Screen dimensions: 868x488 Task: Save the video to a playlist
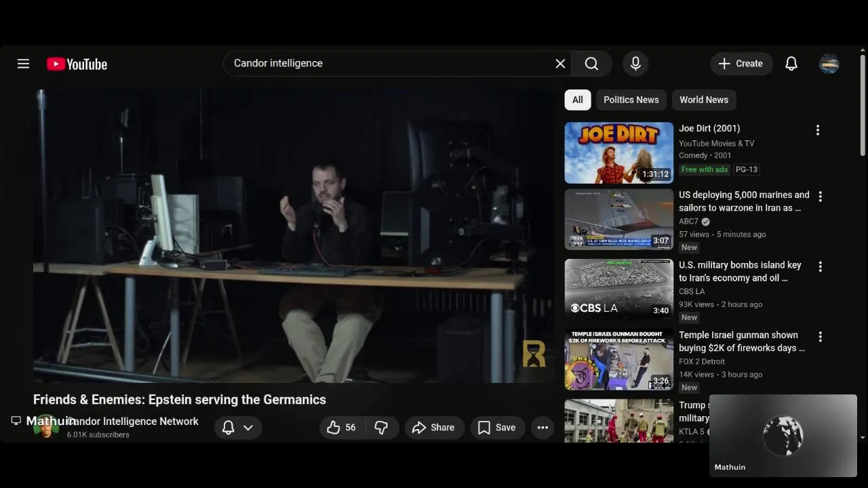498,428
